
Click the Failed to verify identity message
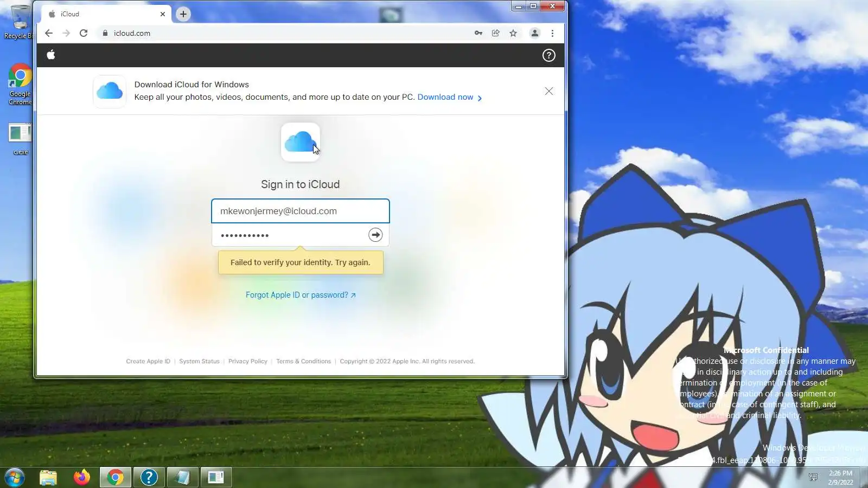coord(301,262)
